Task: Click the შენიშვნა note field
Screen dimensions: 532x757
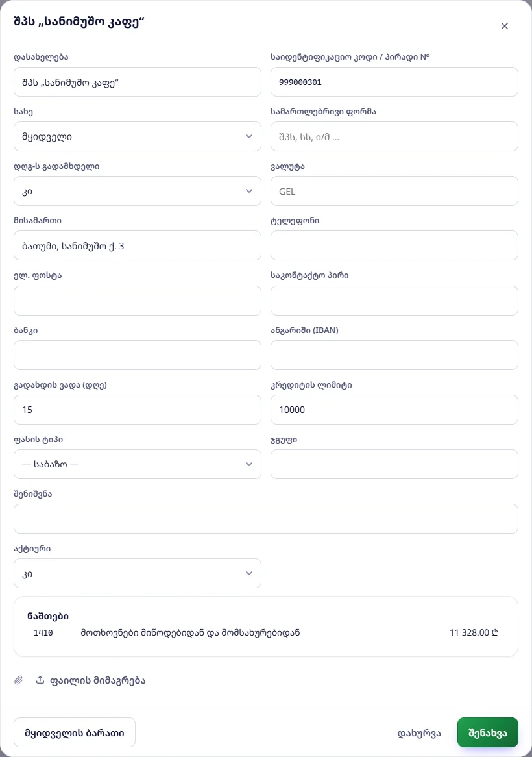Action: [266, 519]
